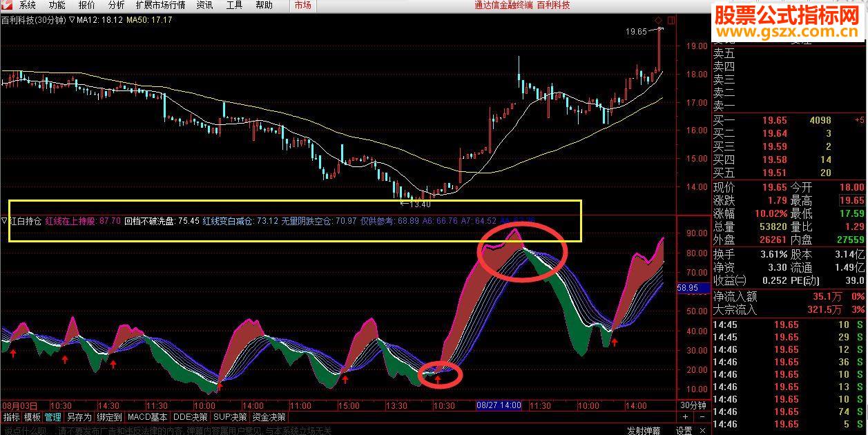Select the 指标 bottom tab
868x435 pixels.
tap(11, 417)
